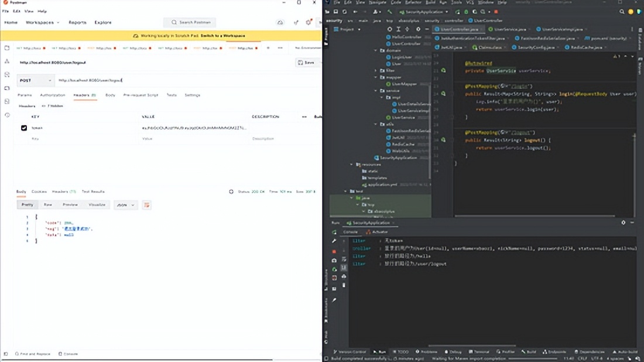Viewport: 644px width, 362px height.
Task: Click the Pretty response view button
Action: coord(27,204)
